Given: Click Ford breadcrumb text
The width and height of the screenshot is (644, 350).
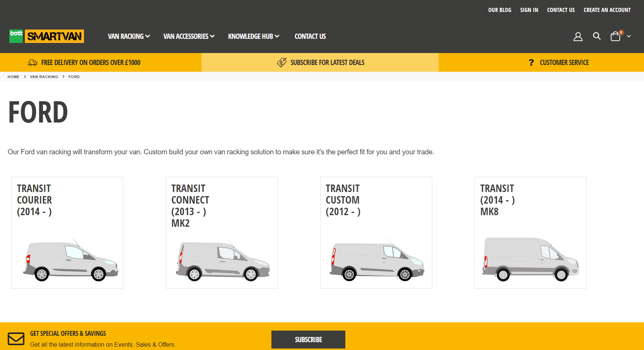Looking at the screenshot, I should pos(74,77).
